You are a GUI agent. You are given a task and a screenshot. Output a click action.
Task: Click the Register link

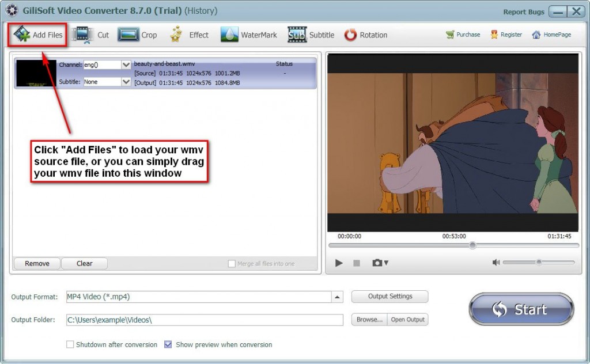(x=506, y=35)
